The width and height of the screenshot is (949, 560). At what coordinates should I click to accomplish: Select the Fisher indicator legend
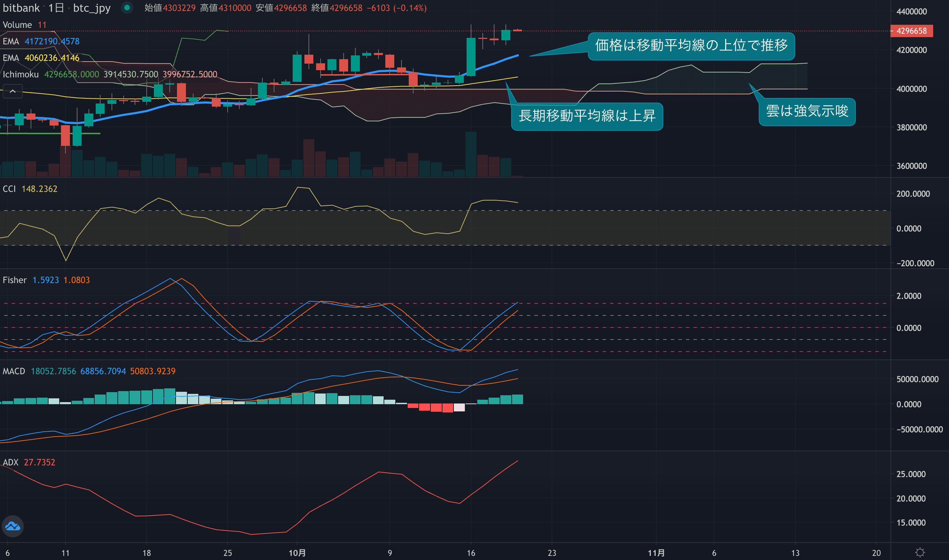[x=15, y=280]
